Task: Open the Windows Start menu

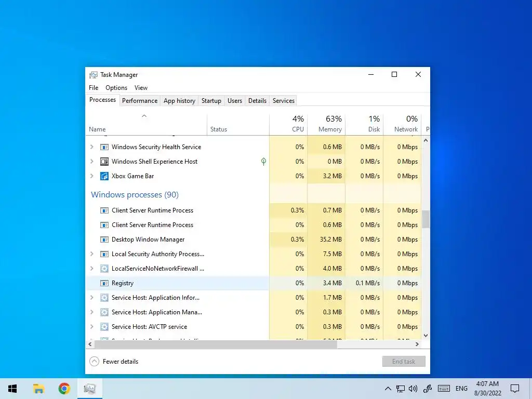Action: 12,389
